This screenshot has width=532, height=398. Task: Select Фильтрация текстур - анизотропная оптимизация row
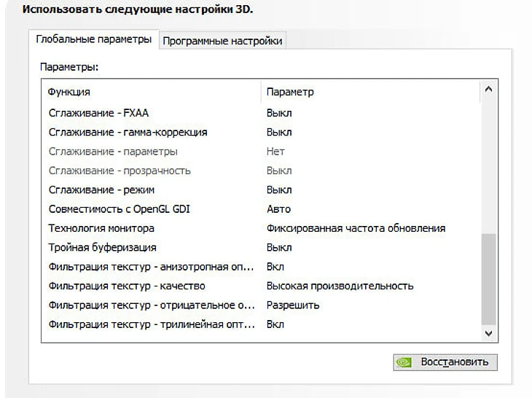coord(151,267)
